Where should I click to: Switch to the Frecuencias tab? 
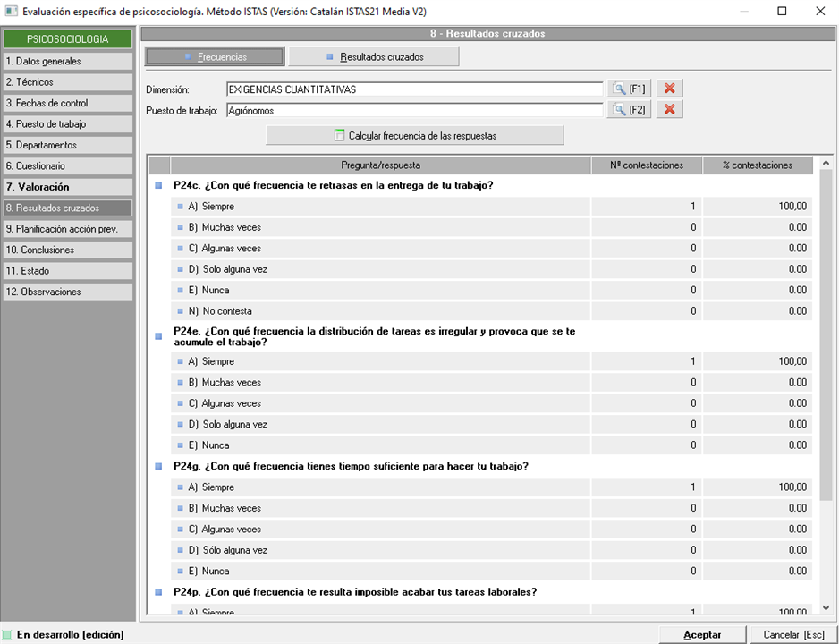point(215,56)
